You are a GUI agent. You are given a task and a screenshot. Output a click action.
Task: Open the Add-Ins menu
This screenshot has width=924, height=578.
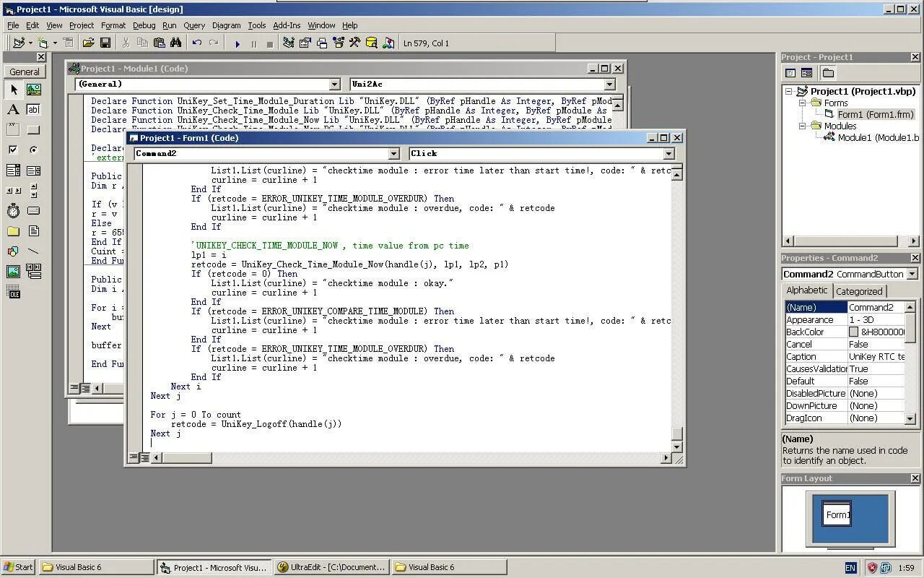[287, 25]
